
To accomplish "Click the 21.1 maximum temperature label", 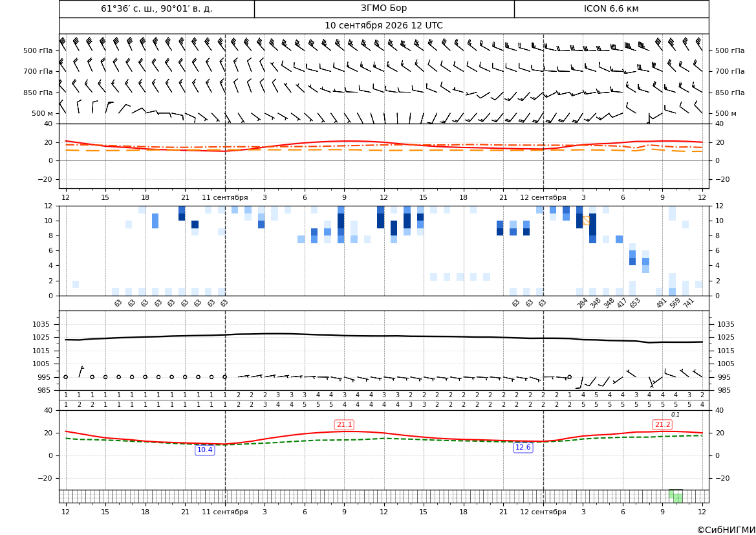I will point(344,424).
